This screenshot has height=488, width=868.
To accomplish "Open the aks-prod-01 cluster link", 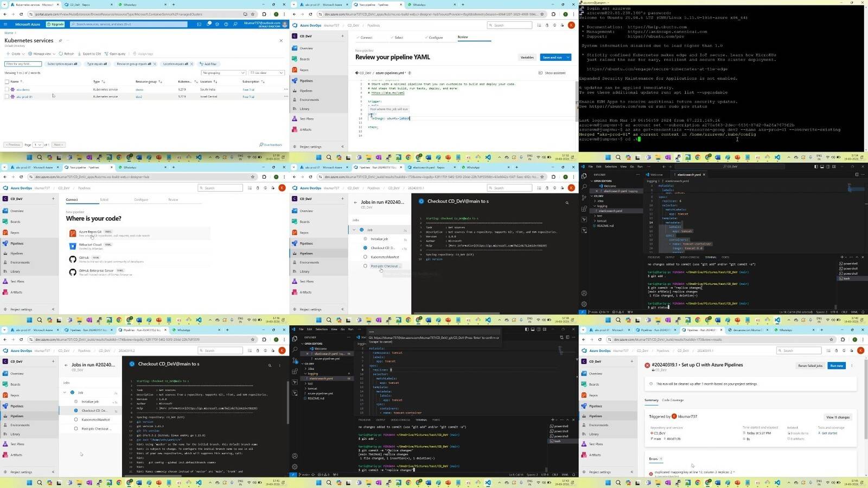I will [x=24, y=97].
